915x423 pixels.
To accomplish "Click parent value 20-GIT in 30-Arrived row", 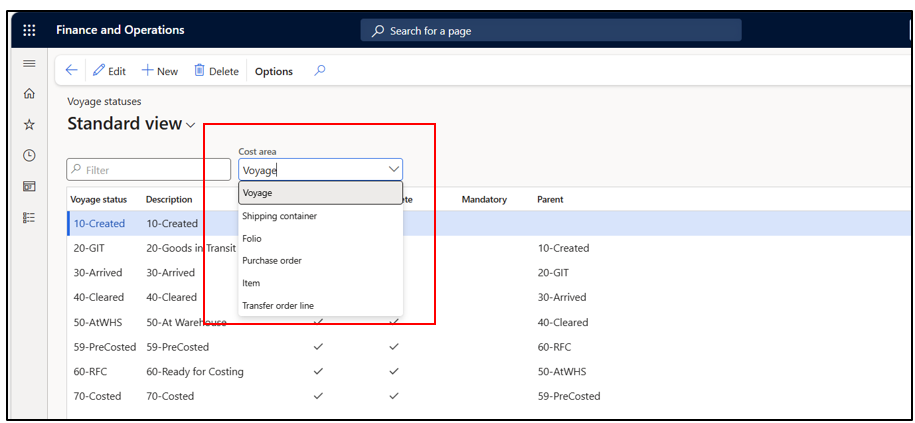I will (553, 272).
